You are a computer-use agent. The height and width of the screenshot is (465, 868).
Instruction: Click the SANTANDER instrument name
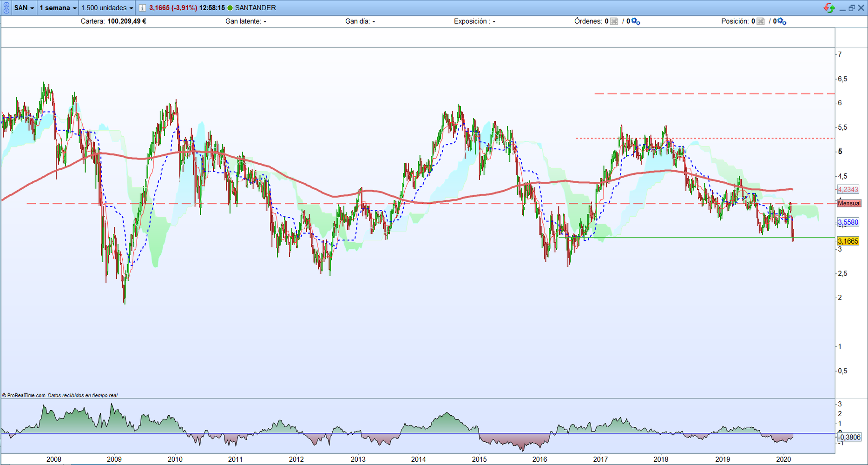(x=256, y=8)
